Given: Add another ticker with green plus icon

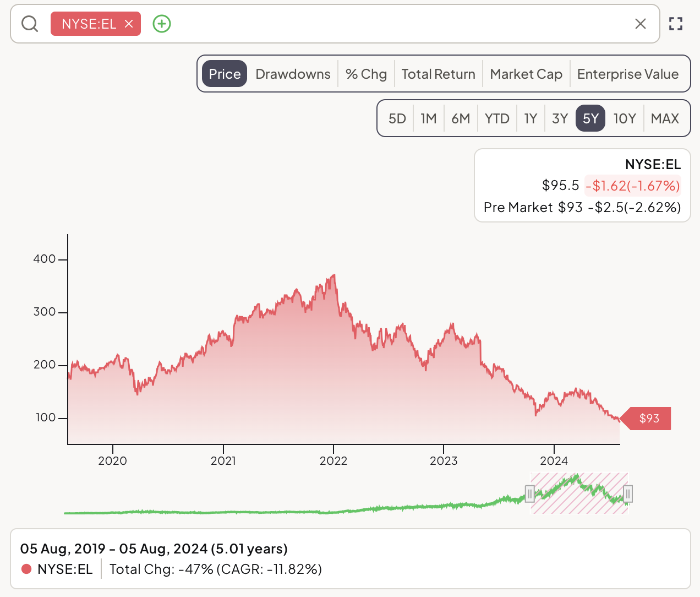Looking at the screenshot, I should coord(162,24).
